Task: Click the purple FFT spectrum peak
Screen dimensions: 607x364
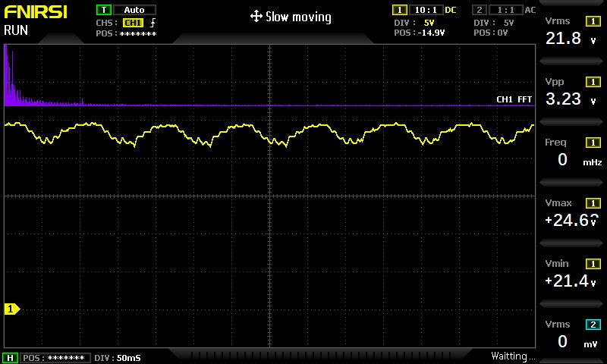Action: click(x=6, y=74)
